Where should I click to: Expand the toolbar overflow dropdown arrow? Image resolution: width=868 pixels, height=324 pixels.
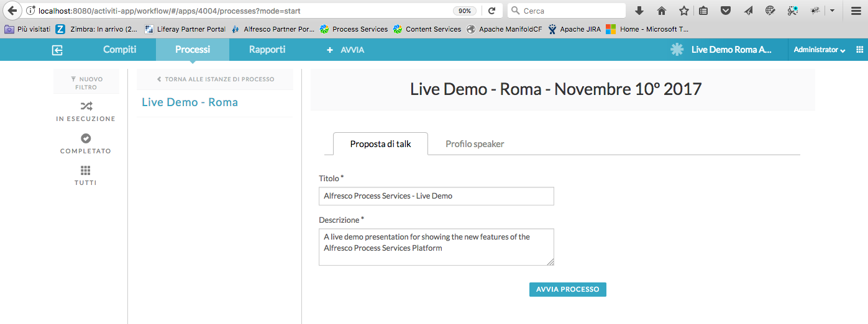832,11
